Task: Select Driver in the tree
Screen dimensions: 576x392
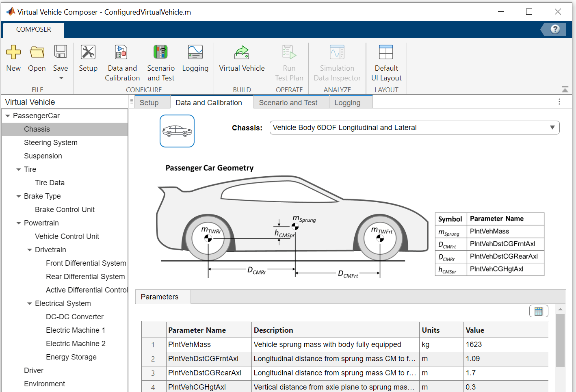Action: click(x=34, y=370)
